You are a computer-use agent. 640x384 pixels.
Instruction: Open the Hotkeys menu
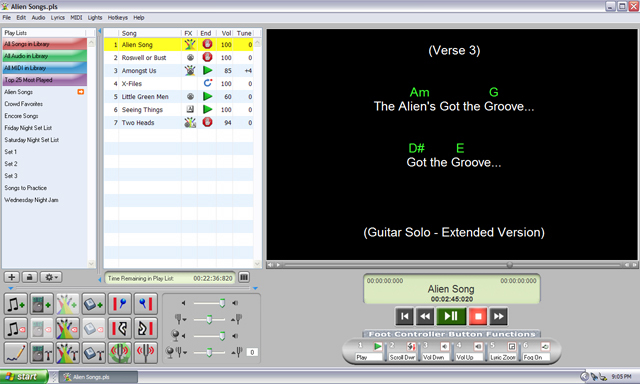coord(118,18)
